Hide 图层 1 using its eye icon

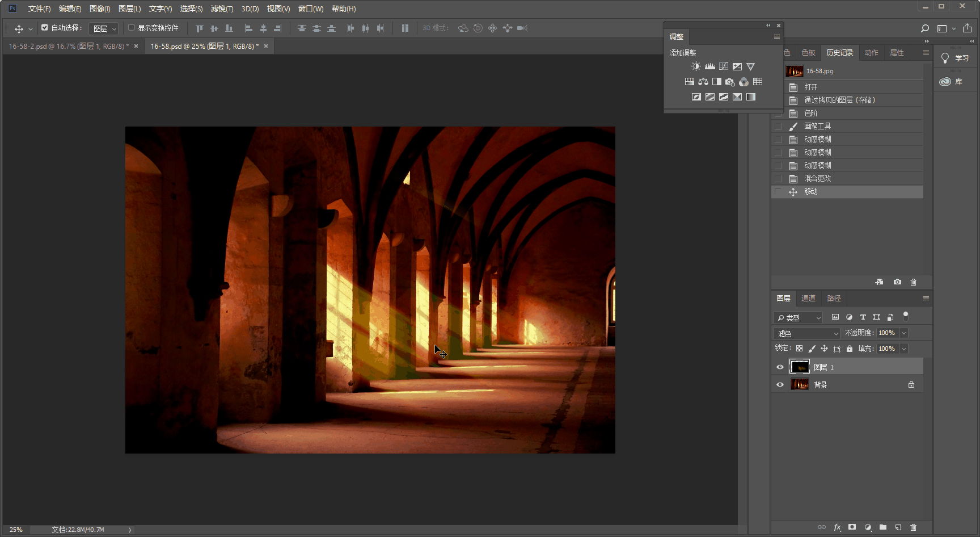coord(780,367)
